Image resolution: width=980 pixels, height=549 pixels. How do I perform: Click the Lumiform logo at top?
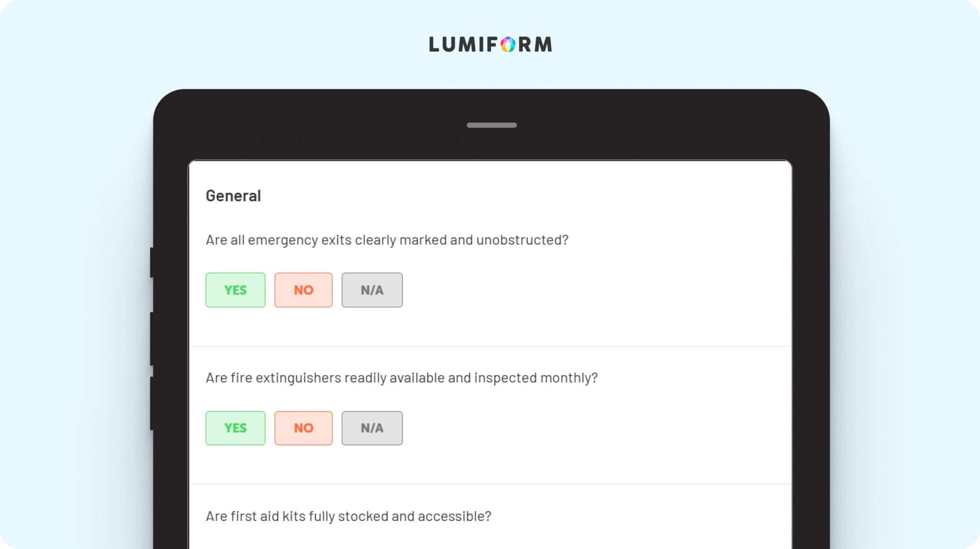(x=490, y=44)
